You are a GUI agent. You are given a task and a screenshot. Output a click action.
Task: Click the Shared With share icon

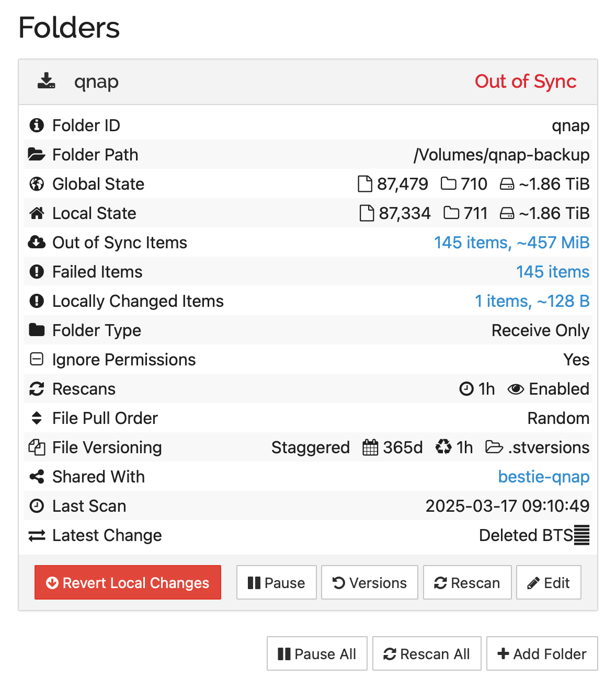click(37, 477)
